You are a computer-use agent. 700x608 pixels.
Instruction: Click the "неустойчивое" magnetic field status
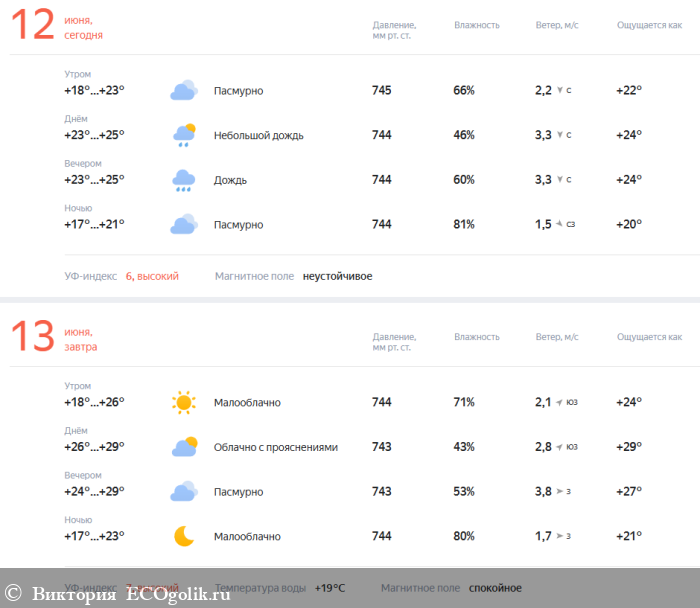pos(337,276)
